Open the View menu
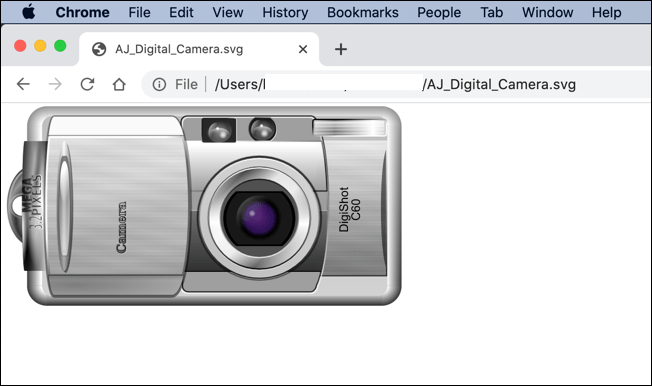The height and width of the screenshot is (386, 652). pos(228,12)
